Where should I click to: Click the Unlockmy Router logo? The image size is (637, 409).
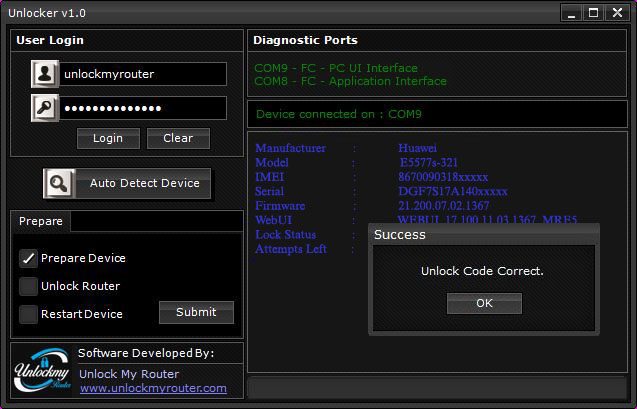(42, 370)
